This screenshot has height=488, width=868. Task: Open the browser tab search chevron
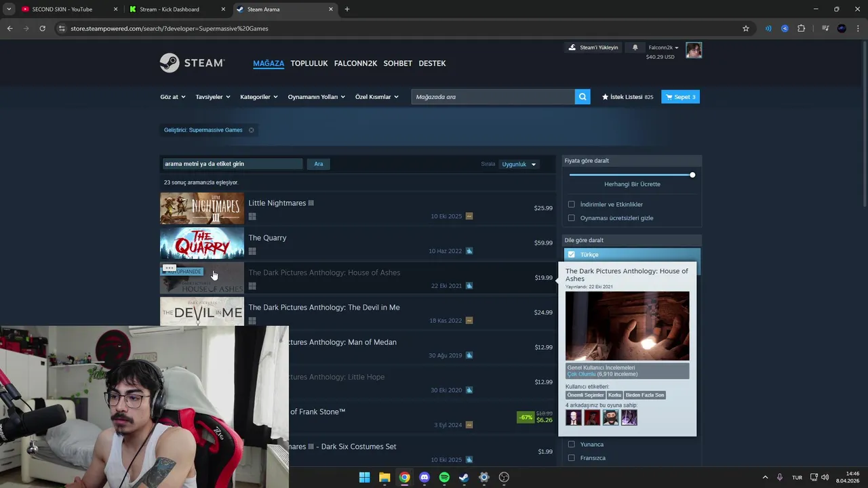8,9
